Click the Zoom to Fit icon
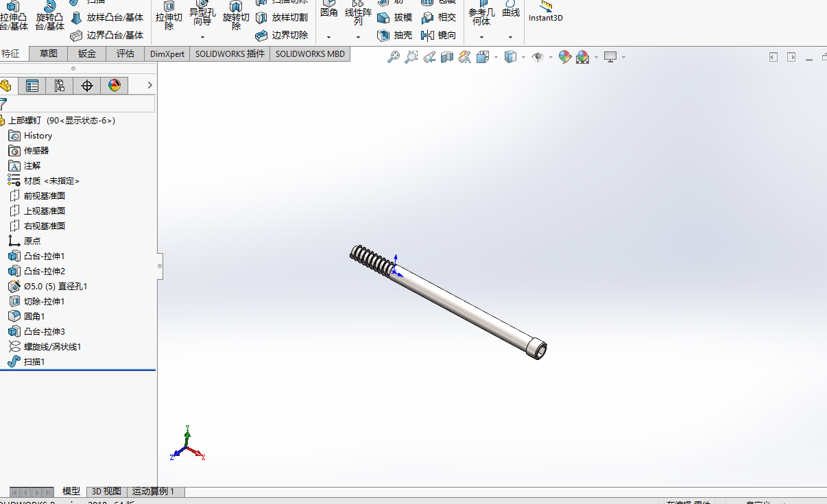Viewport: 827px width, 504px height. [x=394, y=57]
